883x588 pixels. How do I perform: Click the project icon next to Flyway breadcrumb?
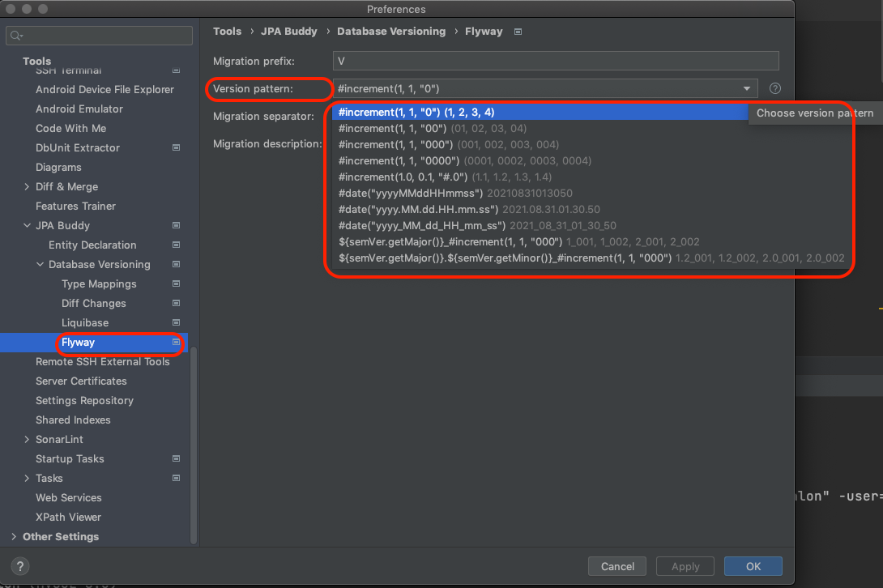tap(518, 32)
